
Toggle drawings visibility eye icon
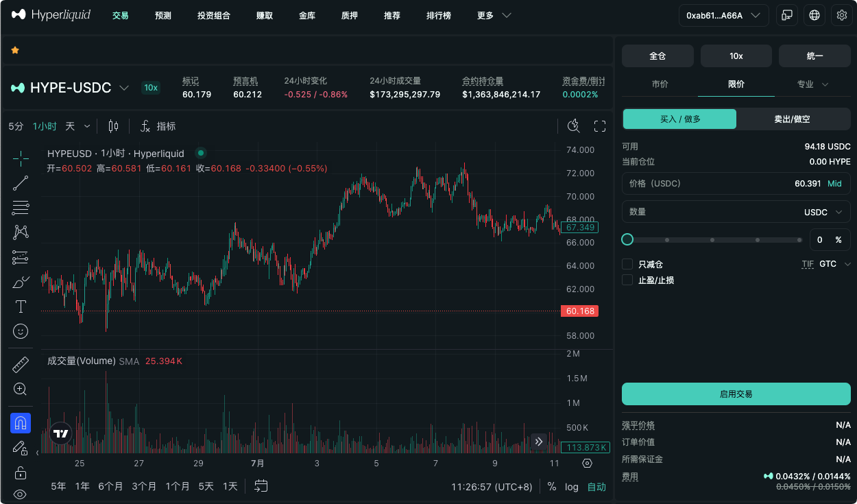click(21, 494)
